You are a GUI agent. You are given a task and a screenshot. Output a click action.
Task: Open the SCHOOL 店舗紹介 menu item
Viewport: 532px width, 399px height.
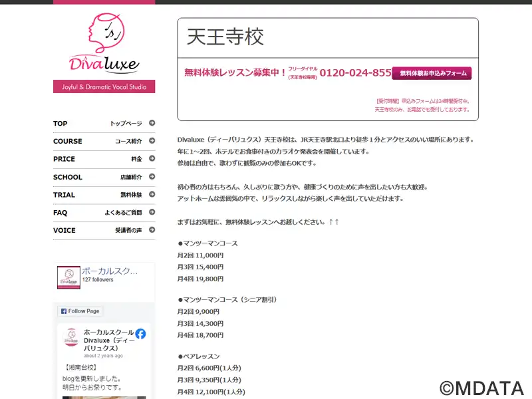coord(104,177)
